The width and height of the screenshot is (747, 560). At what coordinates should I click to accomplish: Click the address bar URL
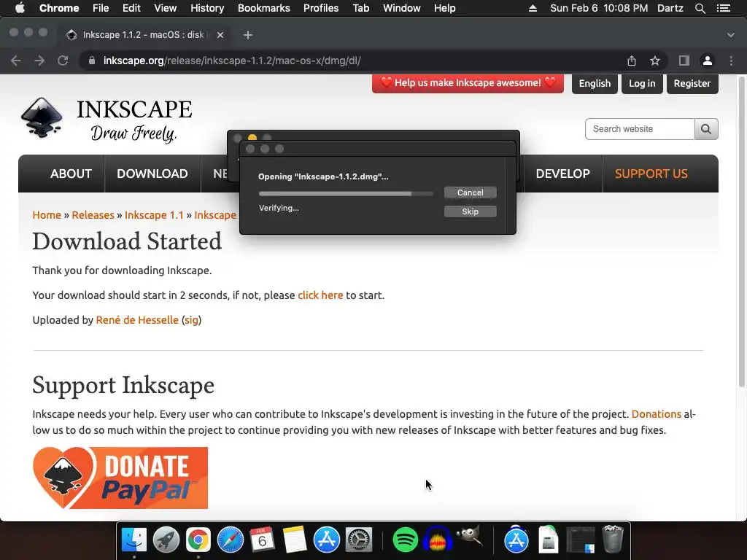(x=232, y=61)
